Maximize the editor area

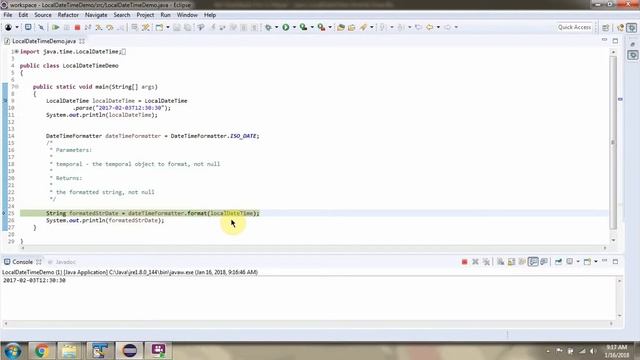pos(616,40)
